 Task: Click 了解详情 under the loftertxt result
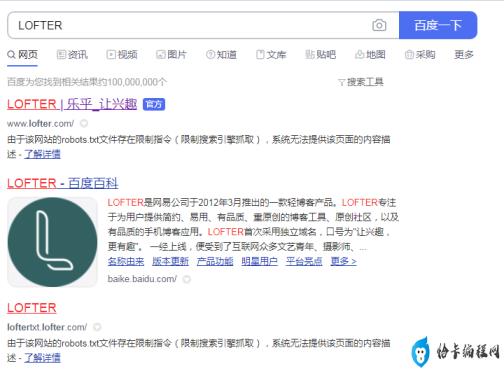click(42, 358)
